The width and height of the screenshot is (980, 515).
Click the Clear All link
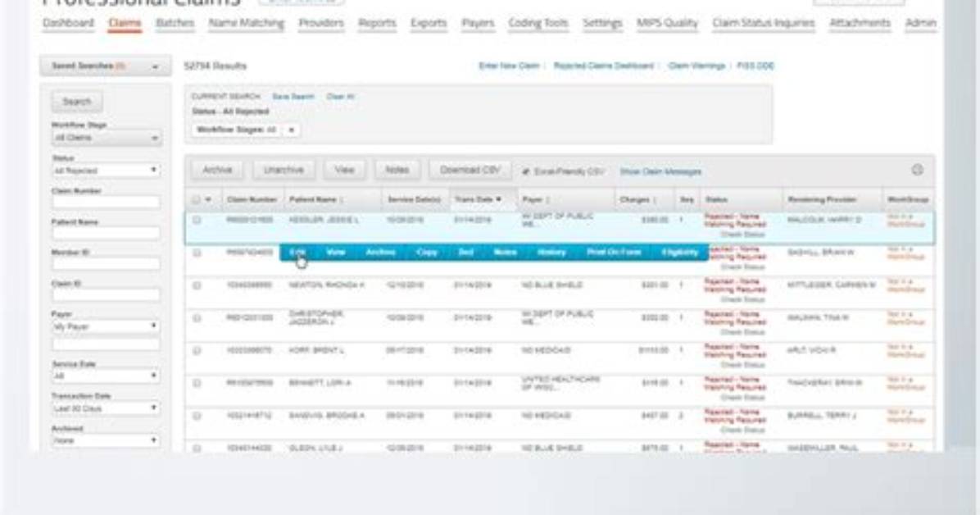341,97
